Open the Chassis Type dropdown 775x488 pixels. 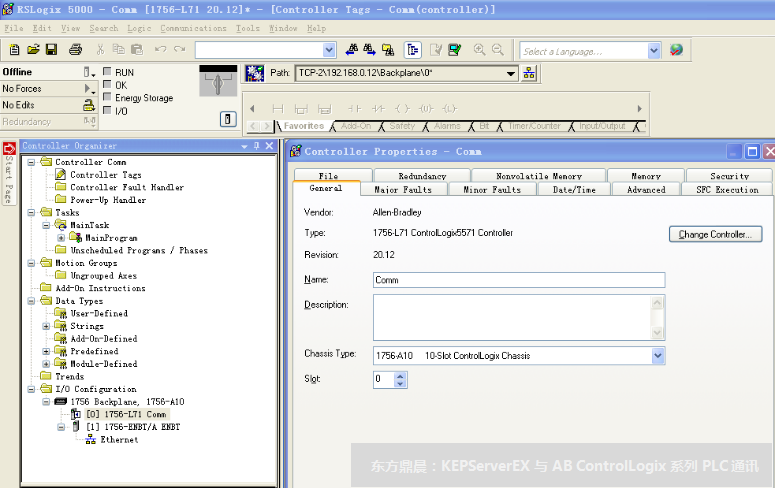(x=658, y=355)
